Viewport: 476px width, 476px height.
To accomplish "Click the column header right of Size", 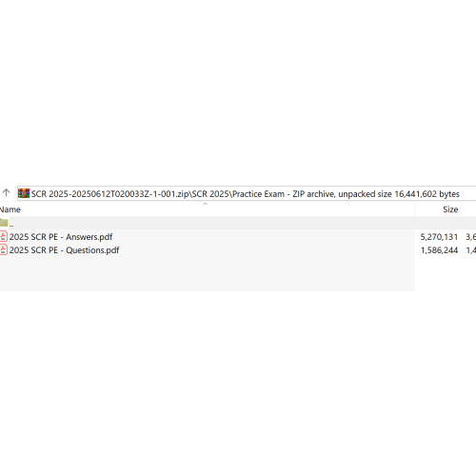I will click(x=468, y=209).
